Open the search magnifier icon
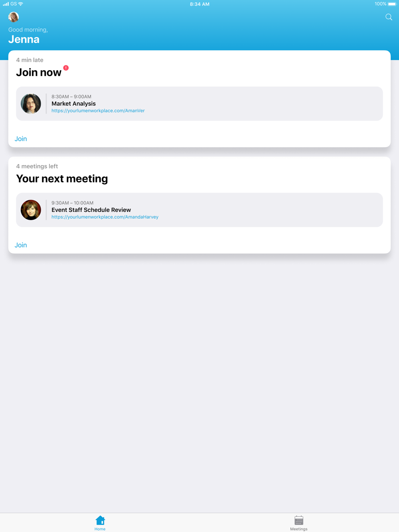Image resolution: width=399 pixels, height=532 pixels. [x=389, y=17]
